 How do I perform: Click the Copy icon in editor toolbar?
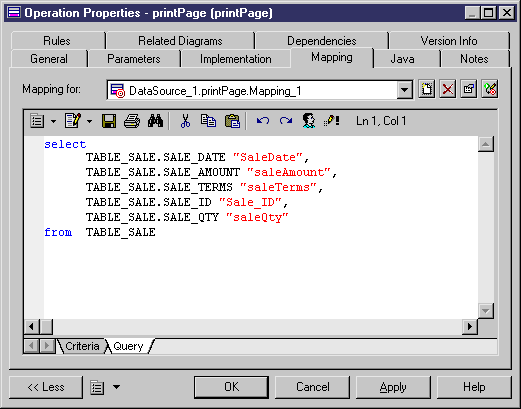point(208,121)
